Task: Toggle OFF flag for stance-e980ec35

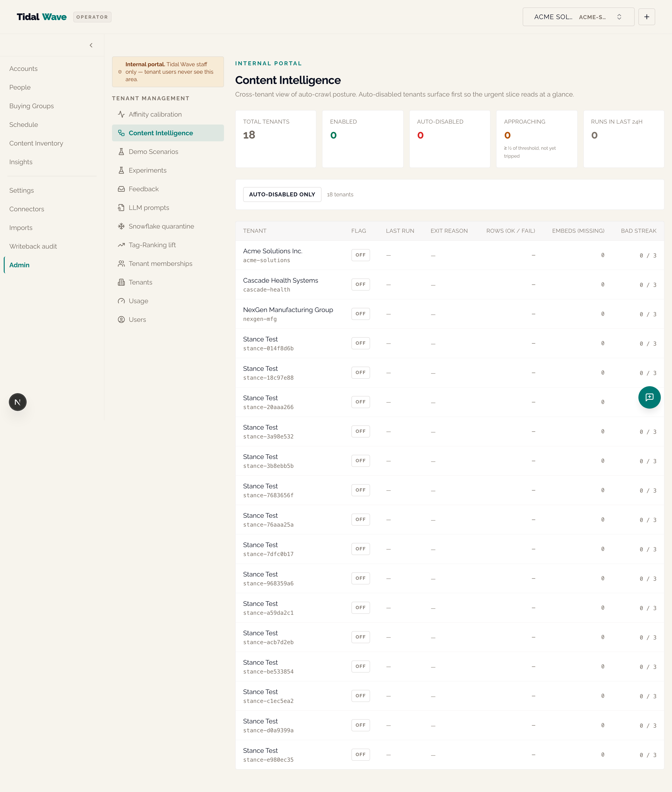Action: pyautogui.click(x=360, y=754)
